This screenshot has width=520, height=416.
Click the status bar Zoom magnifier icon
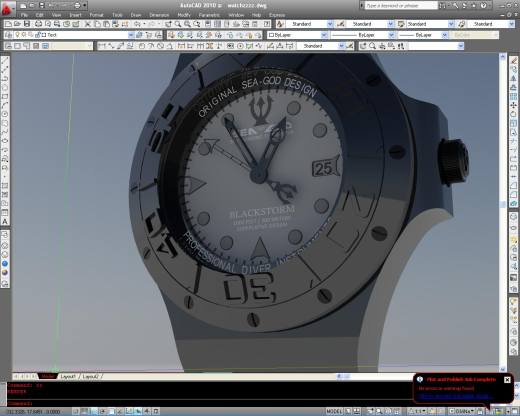379,411
